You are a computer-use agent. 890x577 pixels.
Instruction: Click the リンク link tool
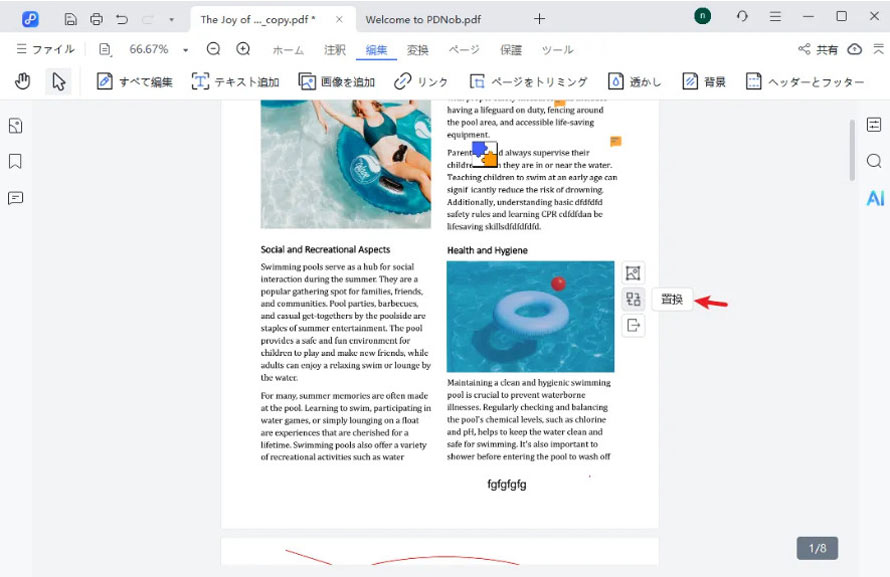[421, 82]
